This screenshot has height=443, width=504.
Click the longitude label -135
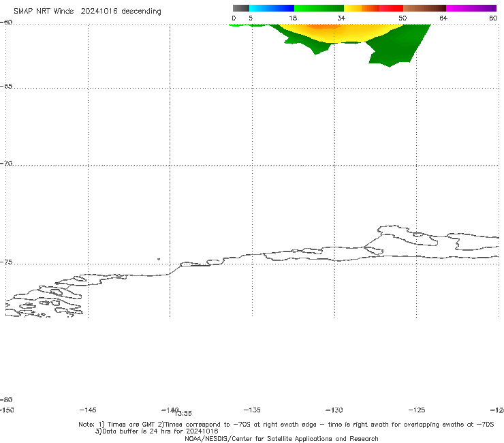point(252,410)
